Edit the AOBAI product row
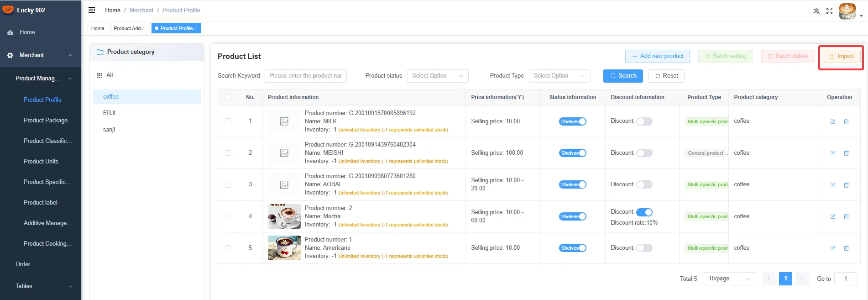The image size is (868, 300). [x=833, y=185]
